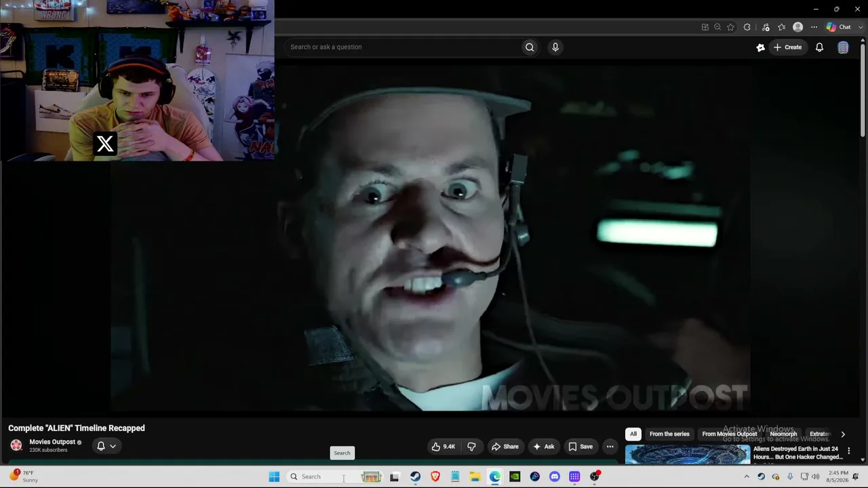Viewport: 868px width, 488px height.
Task: Open volume control in system tray
Action: 816,476
